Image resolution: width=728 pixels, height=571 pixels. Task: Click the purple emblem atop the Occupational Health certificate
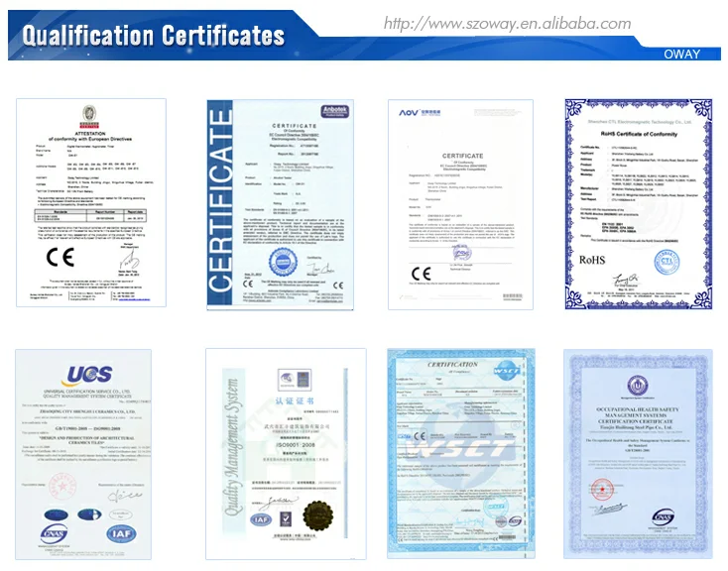(638, 386)
